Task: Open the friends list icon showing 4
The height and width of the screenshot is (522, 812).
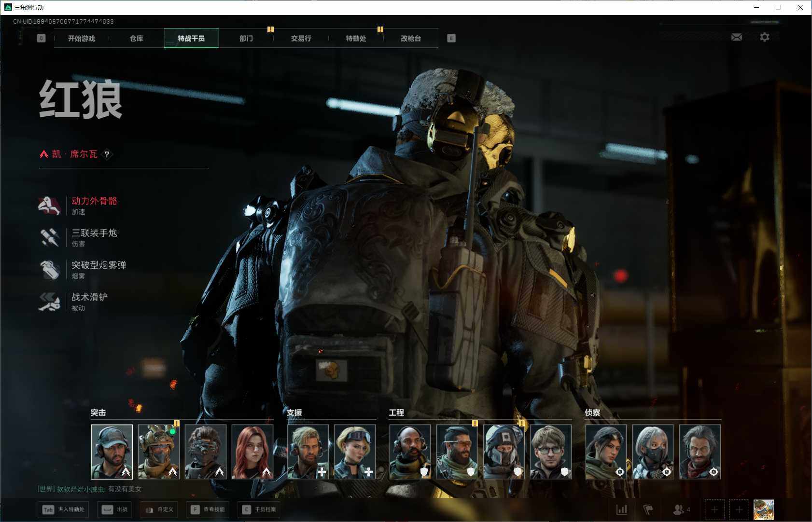Action: [681, 509]
